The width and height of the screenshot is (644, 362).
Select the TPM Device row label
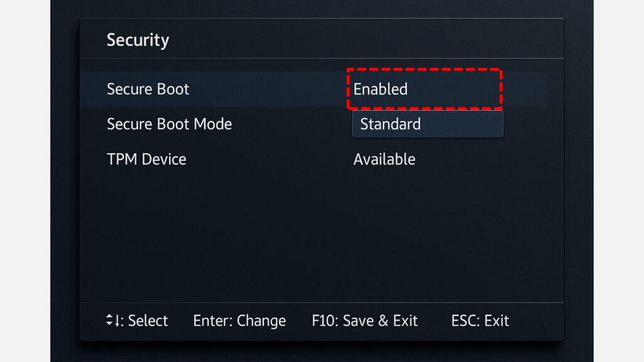(147, 160)
